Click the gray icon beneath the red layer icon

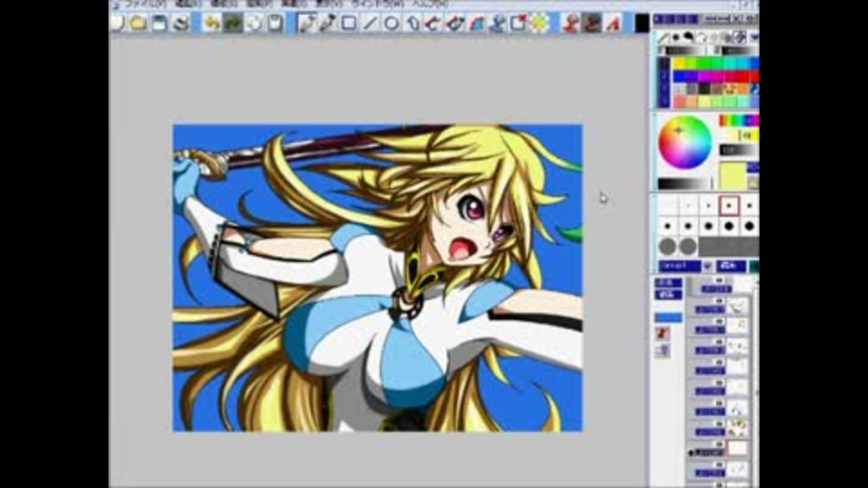click(x=662, y=351)
